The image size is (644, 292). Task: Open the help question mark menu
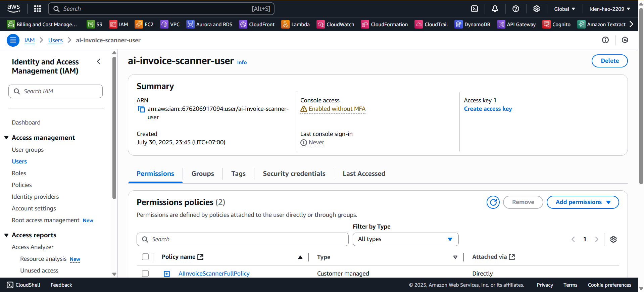[516, 9]
